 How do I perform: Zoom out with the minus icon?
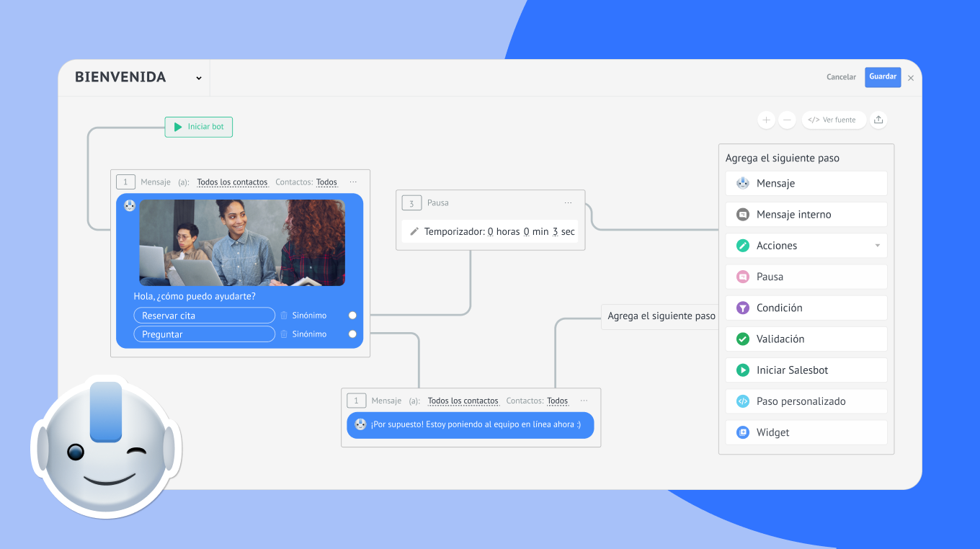pos(787,120)
